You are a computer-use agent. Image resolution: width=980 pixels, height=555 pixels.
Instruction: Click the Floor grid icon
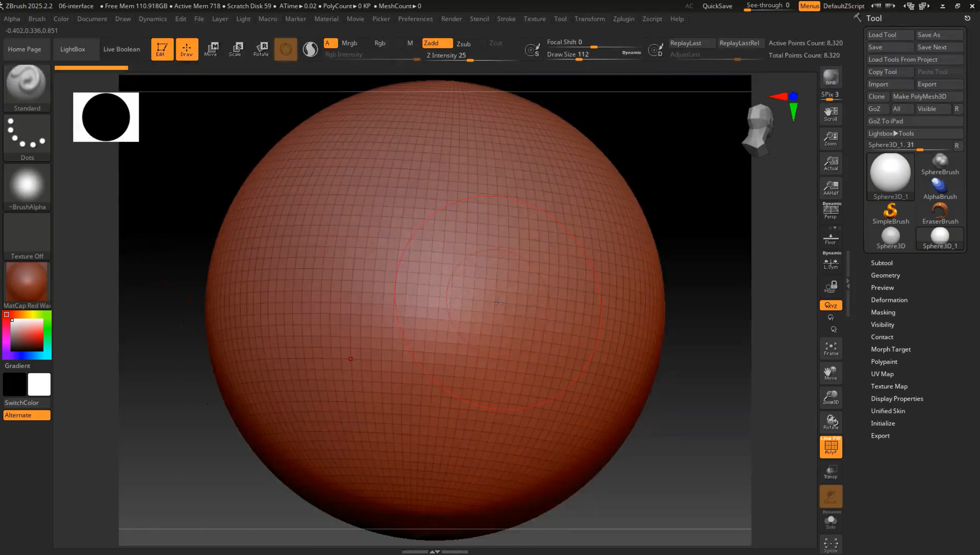[x=830, y=238]
